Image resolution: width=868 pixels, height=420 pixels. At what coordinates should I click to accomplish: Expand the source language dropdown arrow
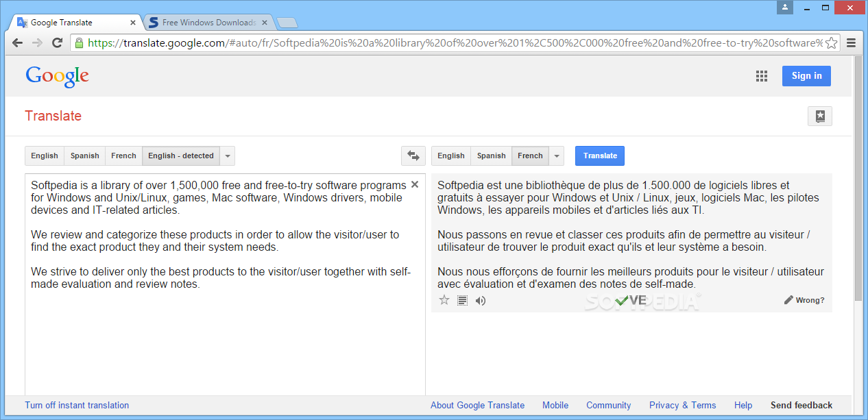(228, 156)
